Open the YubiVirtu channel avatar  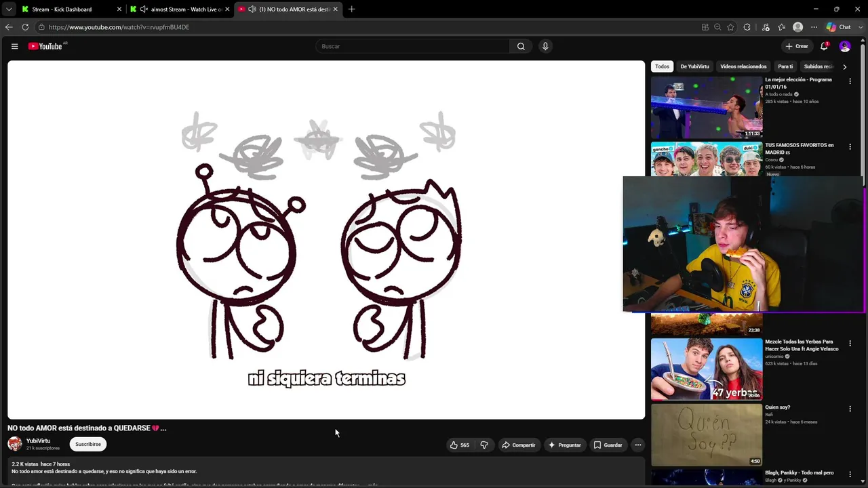(x=15, y=444)
